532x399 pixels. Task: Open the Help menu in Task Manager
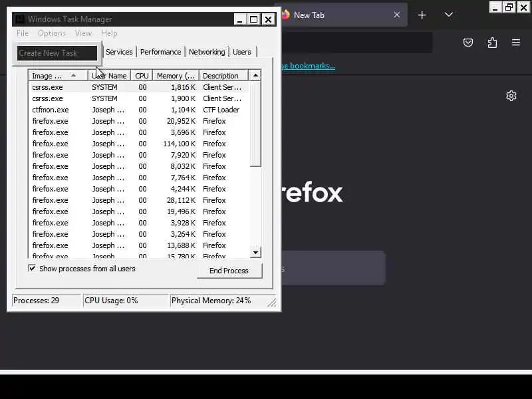click(109, 33)
